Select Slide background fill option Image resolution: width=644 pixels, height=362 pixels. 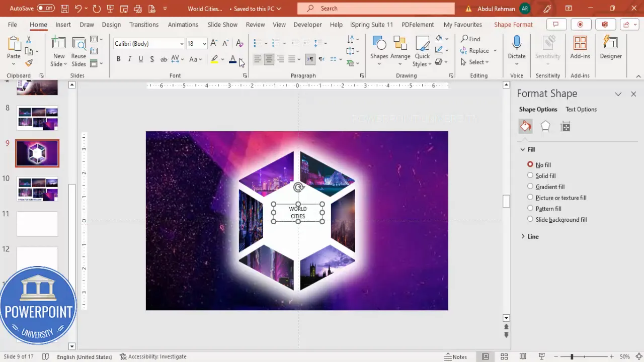tap(557, 220)
